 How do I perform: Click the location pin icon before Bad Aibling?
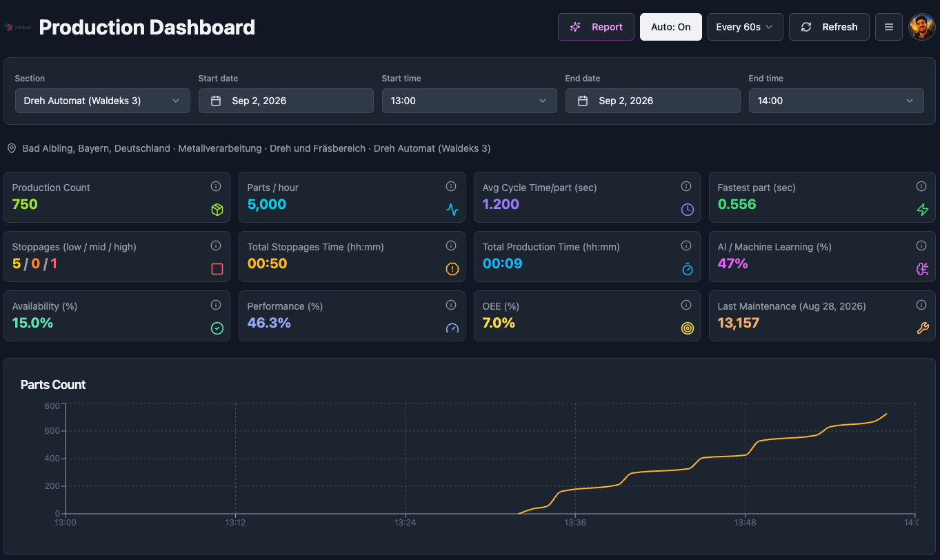coord(12,148)
